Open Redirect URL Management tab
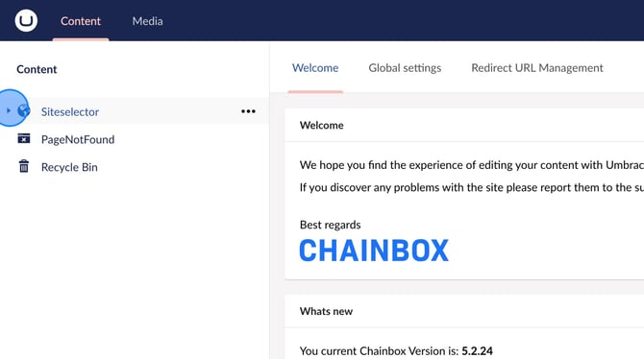The image size is (644, 359). [536, 68]
